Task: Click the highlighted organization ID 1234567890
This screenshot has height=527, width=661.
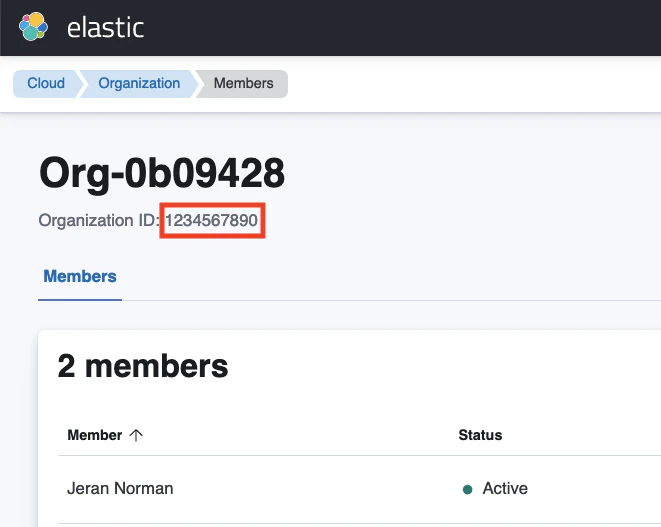Action: coord(212,220)
